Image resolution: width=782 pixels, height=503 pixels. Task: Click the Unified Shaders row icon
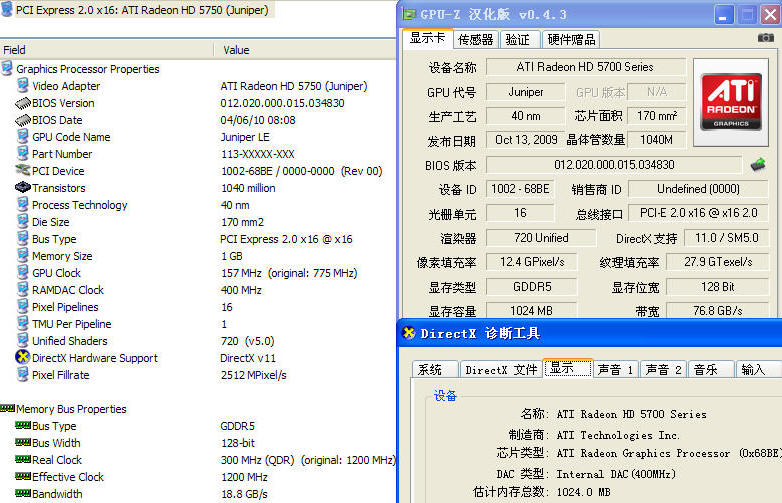coord(23,340)
